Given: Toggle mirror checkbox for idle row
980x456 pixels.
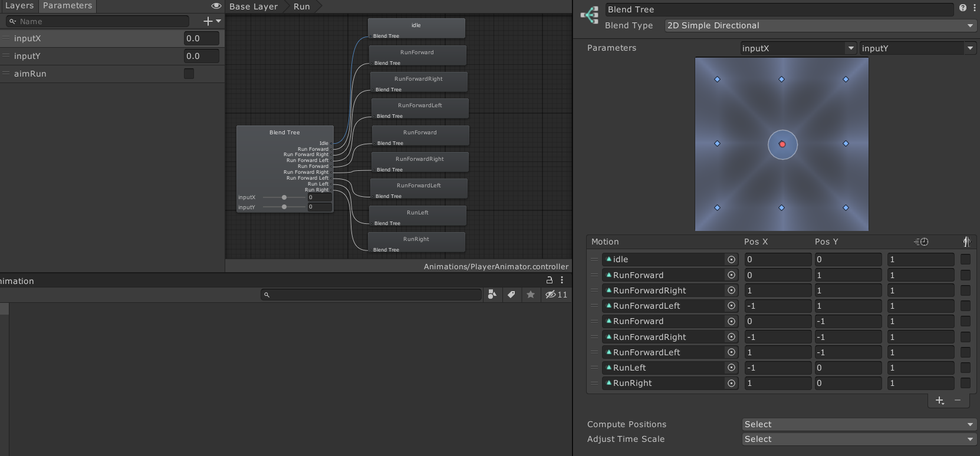Looking at the screenshot, I should coord(965,259).
